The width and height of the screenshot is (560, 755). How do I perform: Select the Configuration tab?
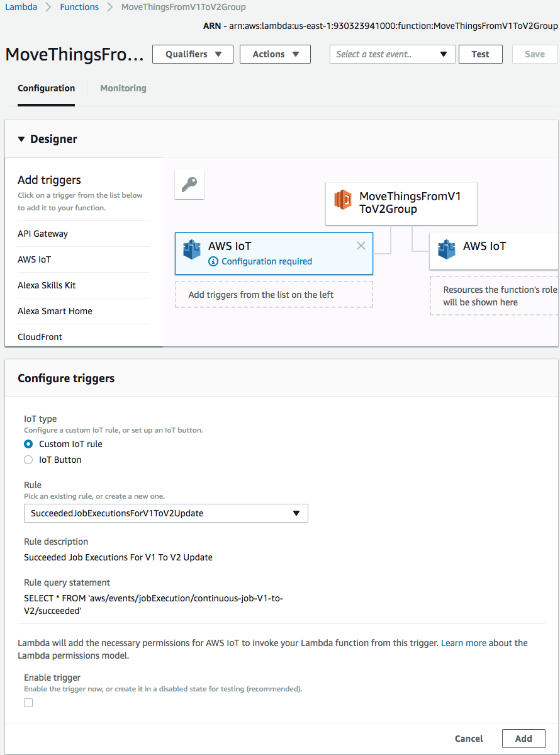[x=46, y=88]
